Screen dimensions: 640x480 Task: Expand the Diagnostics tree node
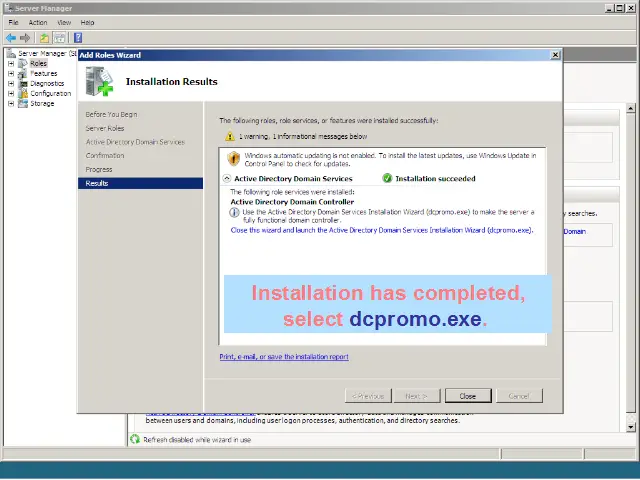pyautogui.click(x=11, y=84)
